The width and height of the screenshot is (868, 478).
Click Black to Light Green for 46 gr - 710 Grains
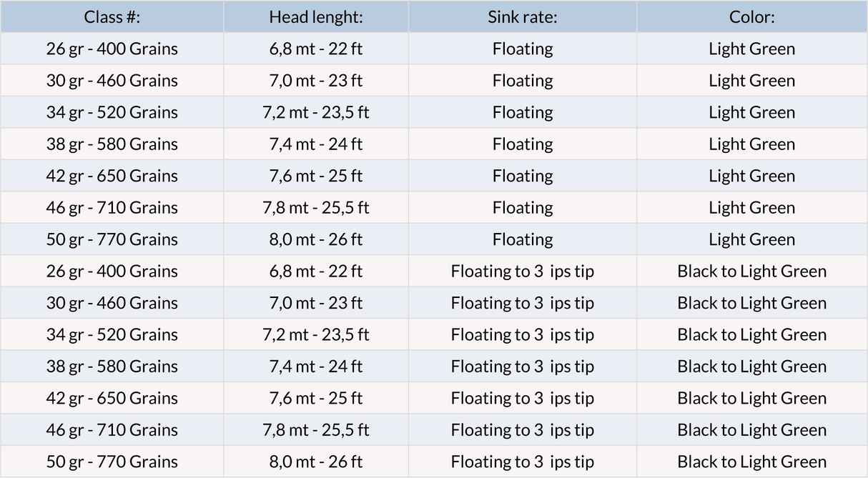coord(752,430)
